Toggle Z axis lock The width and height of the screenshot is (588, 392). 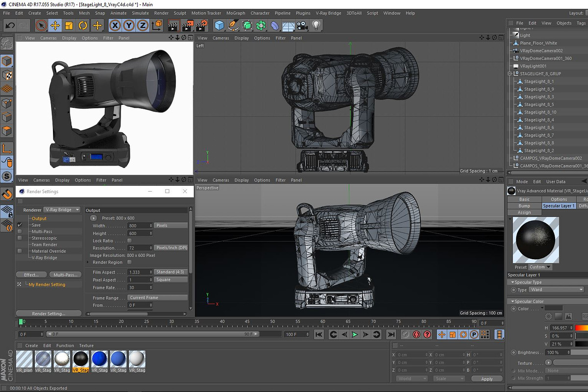(143, 25)
